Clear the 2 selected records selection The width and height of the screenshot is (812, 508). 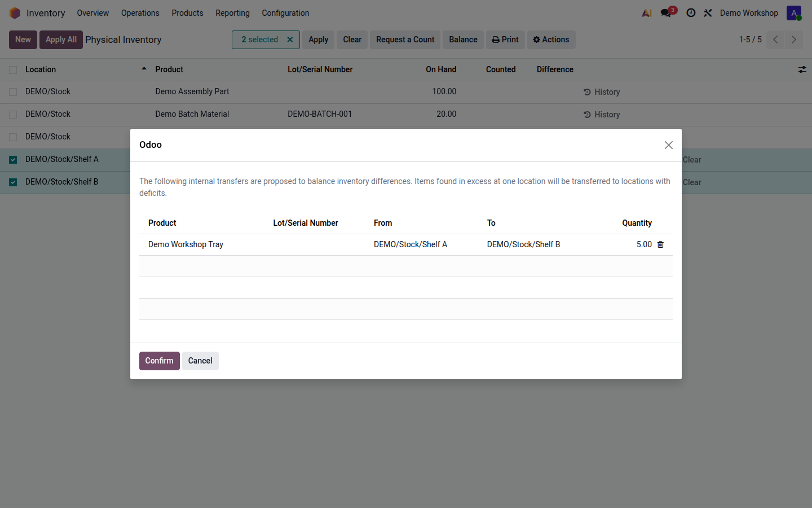tap(290, 40)
